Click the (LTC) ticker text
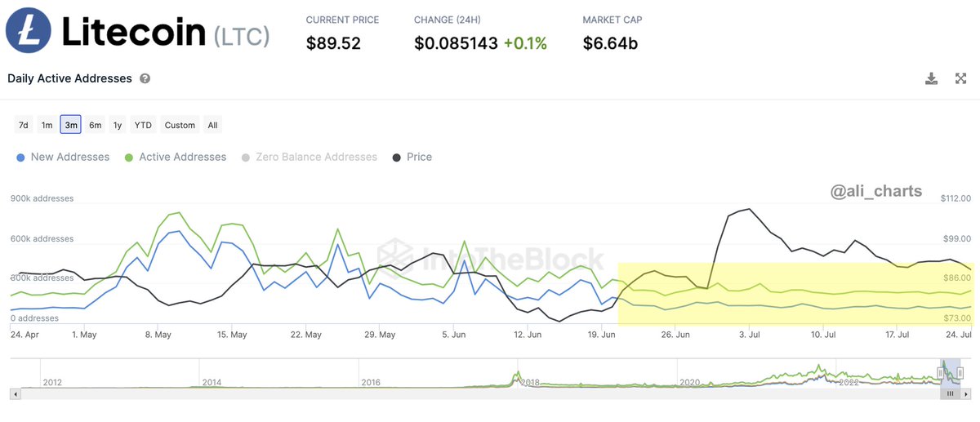Viewport: 980px width, 422px height. [x=242, y=35]
